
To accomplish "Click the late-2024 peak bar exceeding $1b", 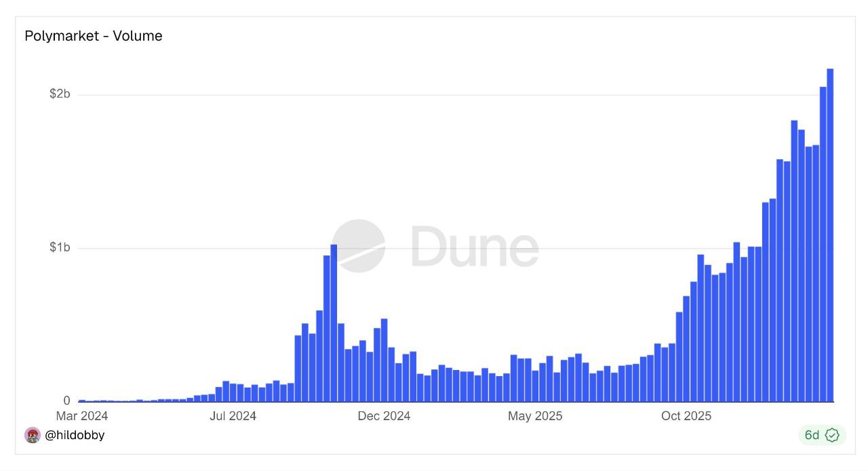I will (x=334, y=323).
